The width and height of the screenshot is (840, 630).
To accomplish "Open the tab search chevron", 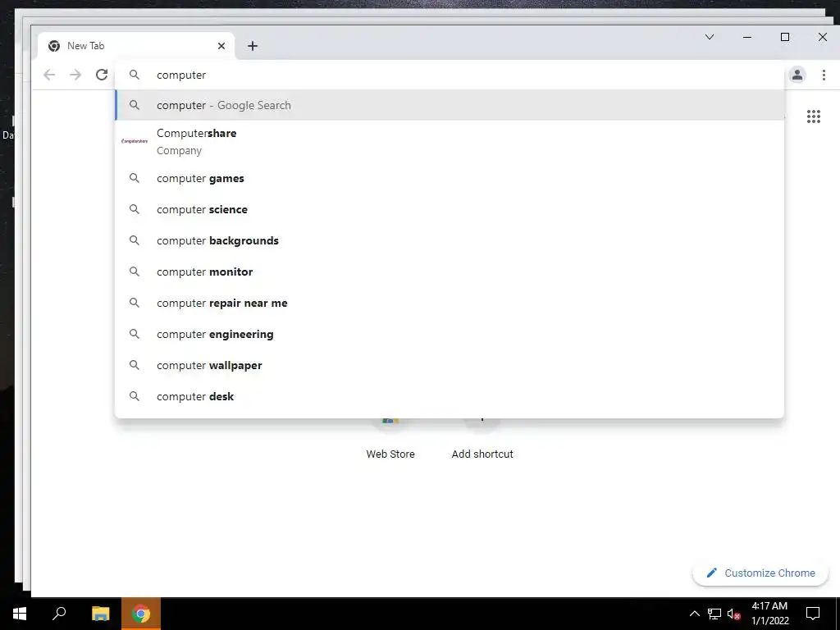I will (x=710, y=37).
